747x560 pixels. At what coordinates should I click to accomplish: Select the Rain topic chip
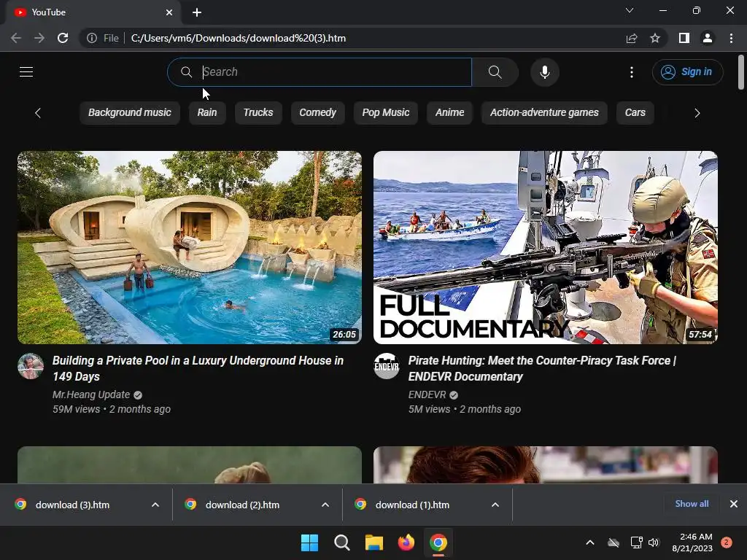click(206, 113)
